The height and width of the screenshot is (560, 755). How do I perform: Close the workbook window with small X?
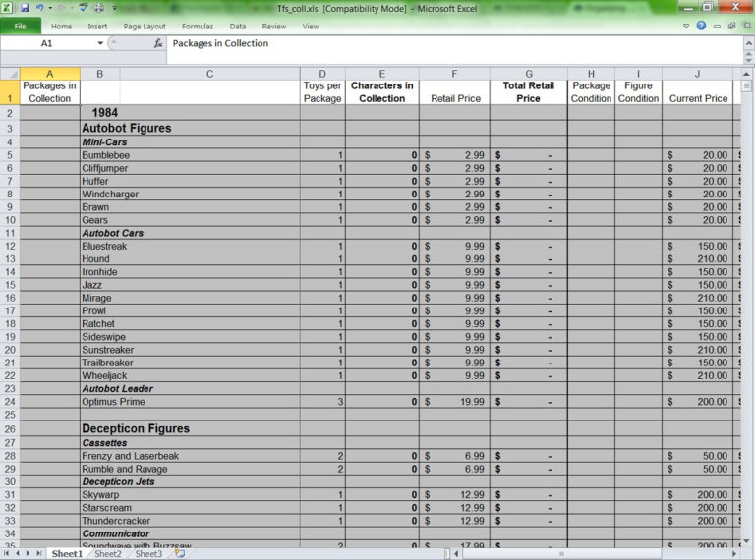tap(747, 26)
